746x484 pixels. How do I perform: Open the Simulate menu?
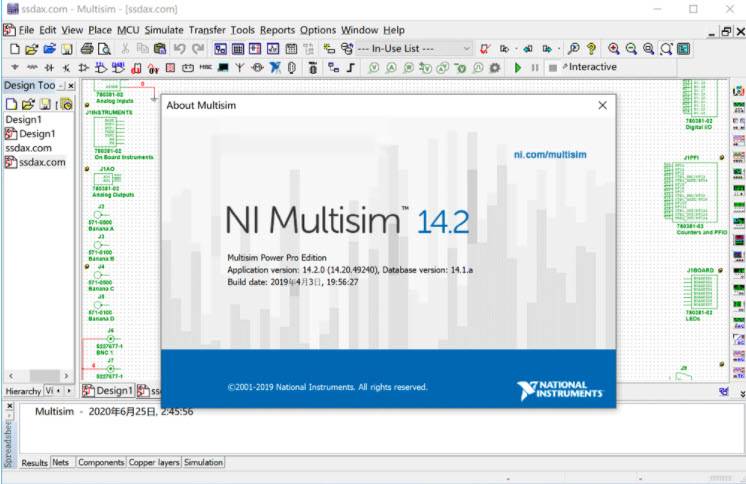pos(164,30)
